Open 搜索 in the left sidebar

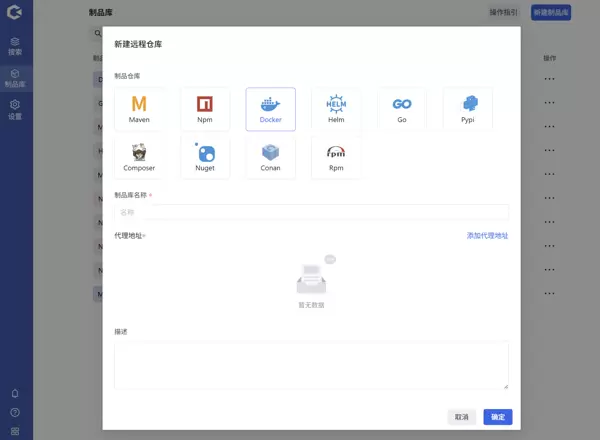click(x=15, y=46)
